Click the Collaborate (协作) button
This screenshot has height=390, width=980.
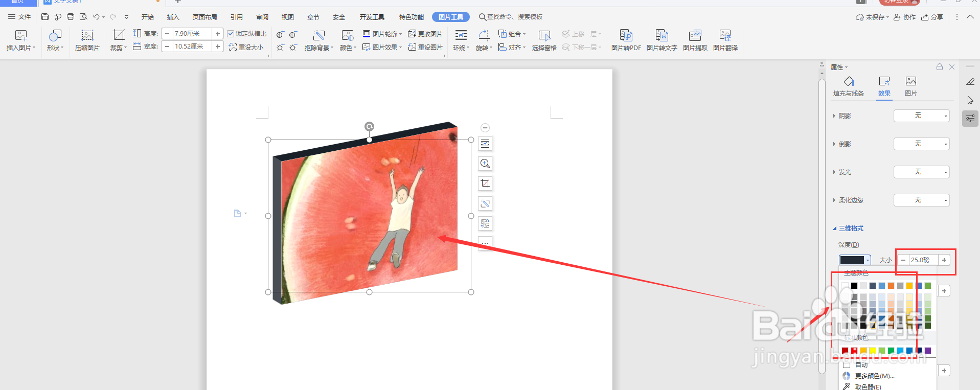click(905, 17)
